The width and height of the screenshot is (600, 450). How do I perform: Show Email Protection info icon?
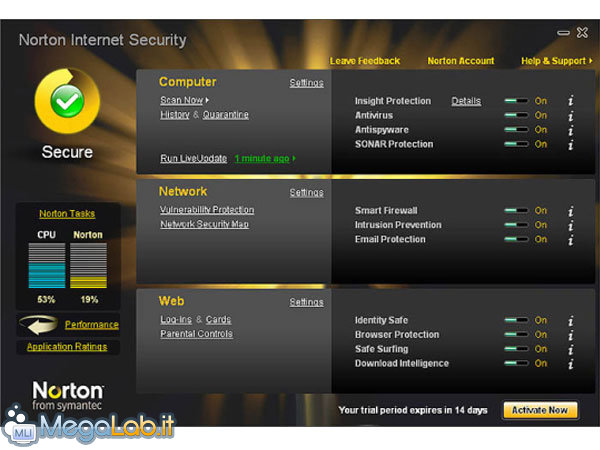pyautogui.click(x=571, y=240)
